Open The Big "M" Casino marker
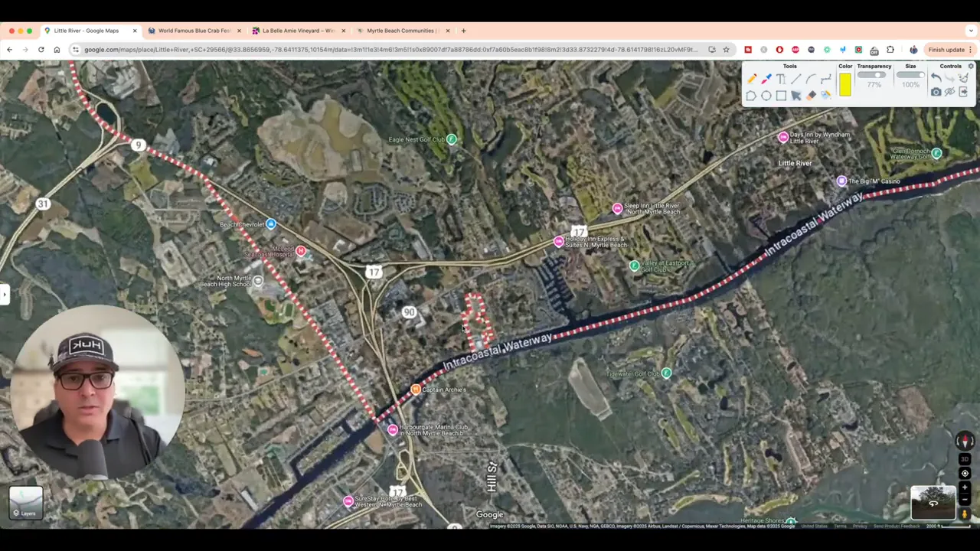Image resolution: width=980 pixels, height=551 pixels. coord(841,181)
